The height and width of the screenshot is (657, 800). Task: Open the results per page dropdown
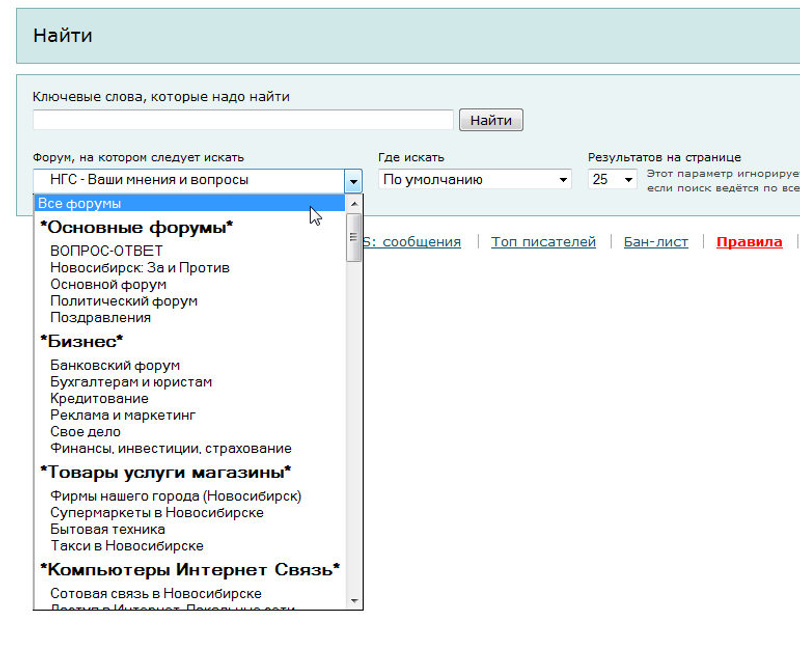coord(613,180)
